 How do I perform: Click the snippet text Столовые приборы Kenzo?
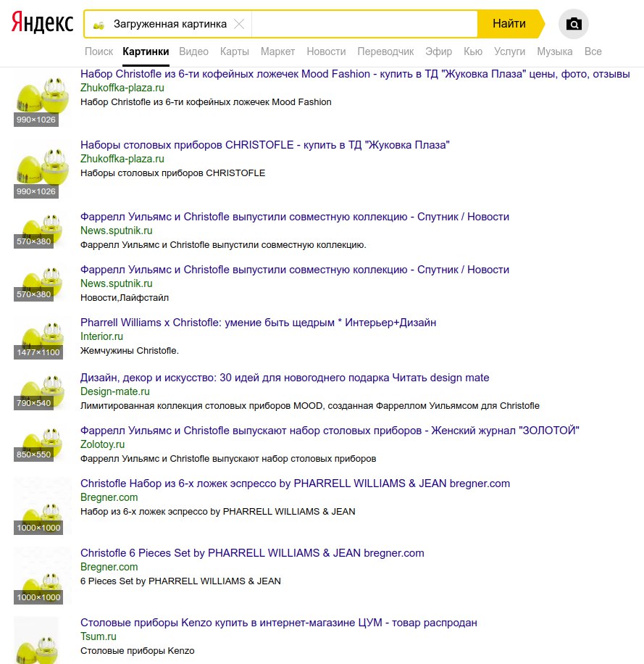pos(138,651)
